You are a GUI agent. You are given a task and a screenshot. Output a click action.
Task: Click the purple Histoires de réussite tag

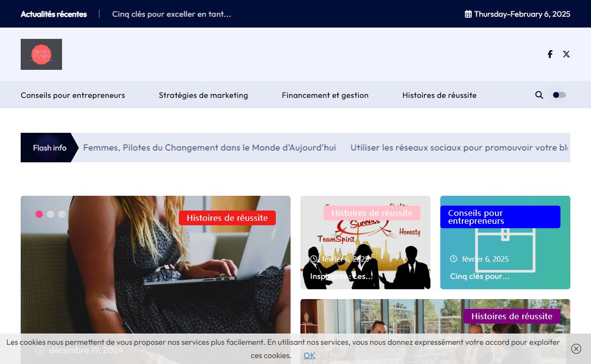click(x=512, y=316)
